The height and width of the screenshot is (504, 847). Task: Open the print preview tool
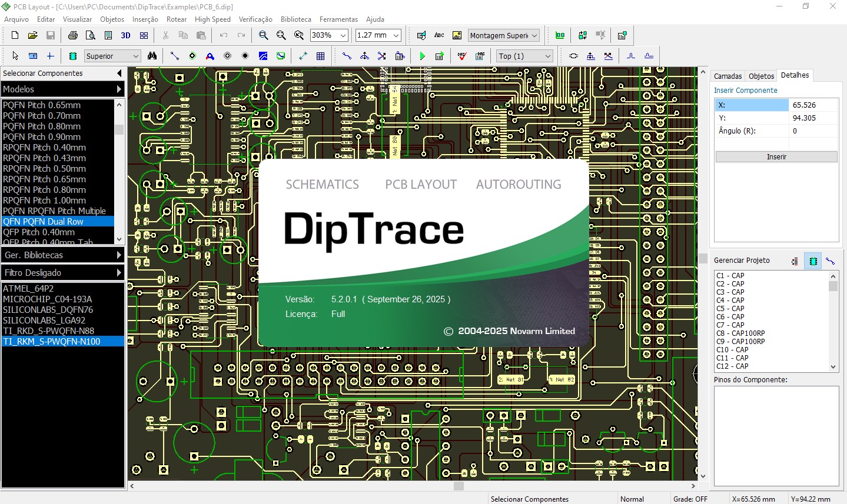[89, 35]
